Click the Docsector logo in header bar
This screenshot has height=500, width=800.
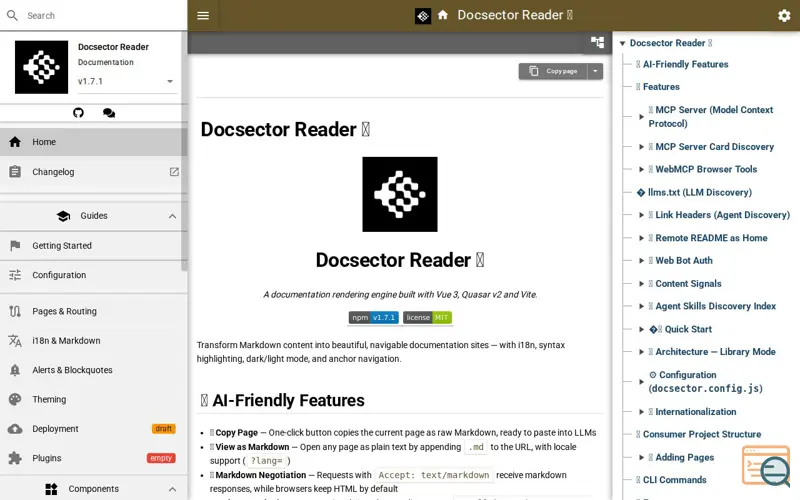click(x=423, y=16)
